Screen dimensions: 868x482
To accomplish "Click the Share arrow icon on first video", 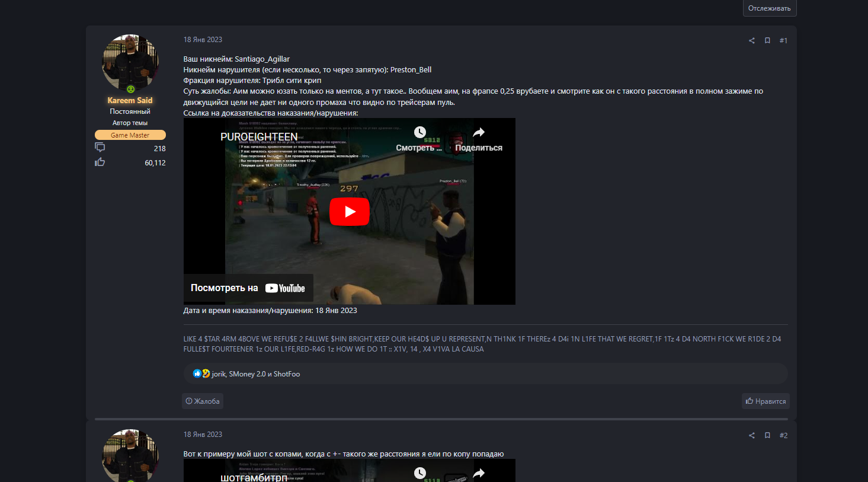I will pyautogui.click(x=479, y=133).
